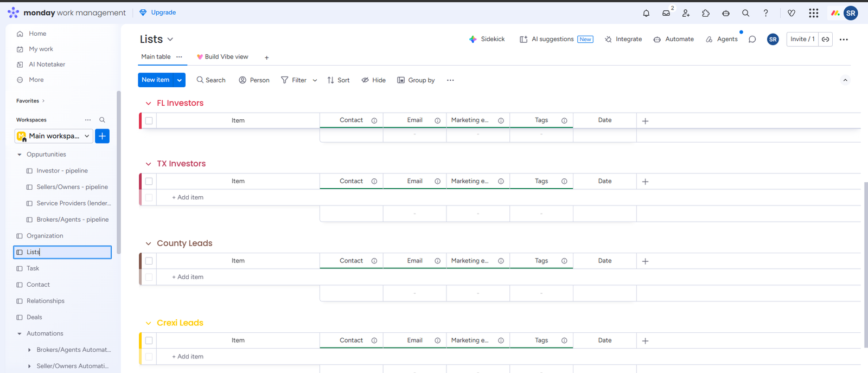Tick the FL Investors header checkbox
The width and height of the screenshot is (868, 373).
(149, 120)
